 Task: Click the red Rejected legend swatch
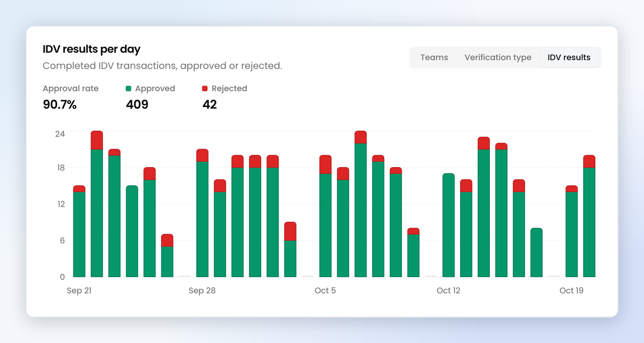pos(205,88)
